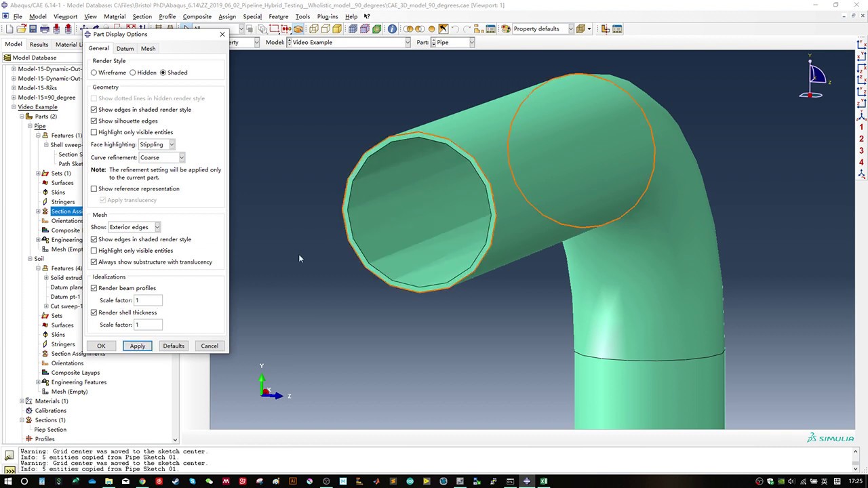Select the Shaded render style radio
The height and width of the screenshot is (488, 868).
tap(163, 73)
